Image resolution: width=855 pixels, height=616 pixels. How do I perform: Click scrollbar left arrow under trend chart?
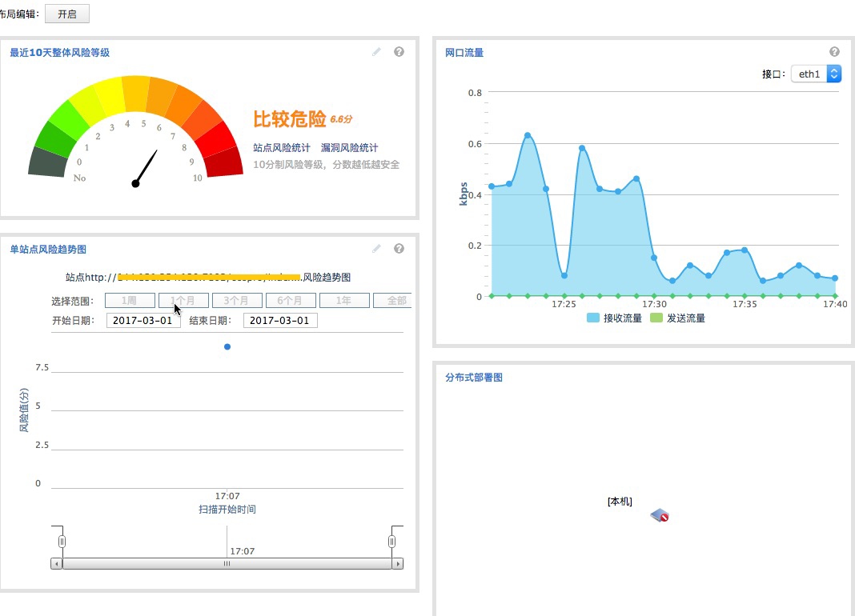56,563
